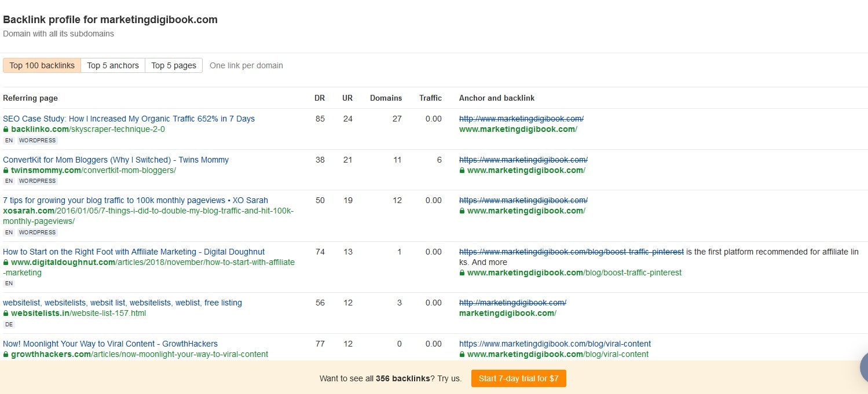Open digitaldoughnut.com article URL
The width and height of the screenshot is (868, 394).
point(149,267)
